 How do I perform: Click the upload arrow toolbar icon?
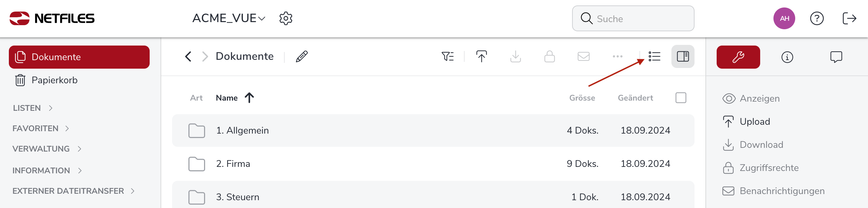[481, 56]
